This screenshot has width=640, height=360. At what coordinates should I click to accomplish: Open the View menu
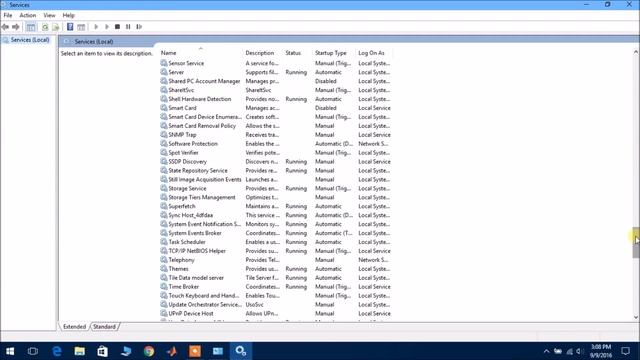click(x=49, y=15)
